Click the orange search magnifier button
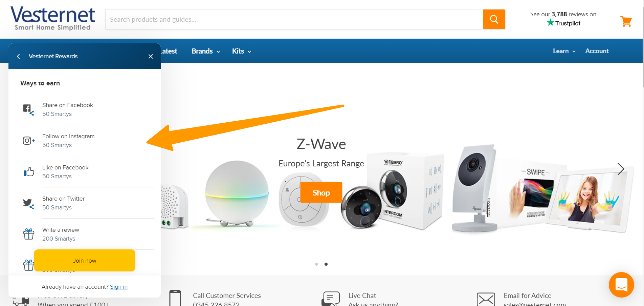Image resolution: width=644 pixels, height=306 pixels. tap(494, 19)
